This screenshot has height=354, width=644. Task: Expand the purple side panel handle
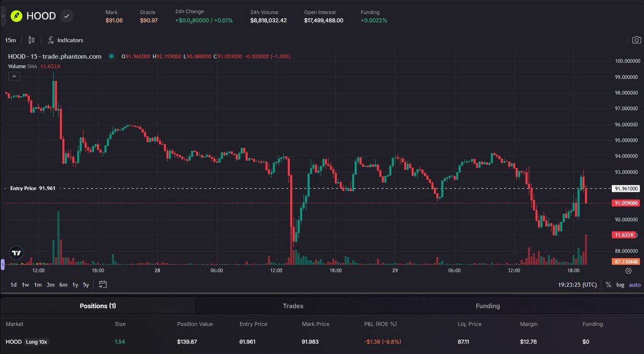pyautogui.click(x=2, y=264)
